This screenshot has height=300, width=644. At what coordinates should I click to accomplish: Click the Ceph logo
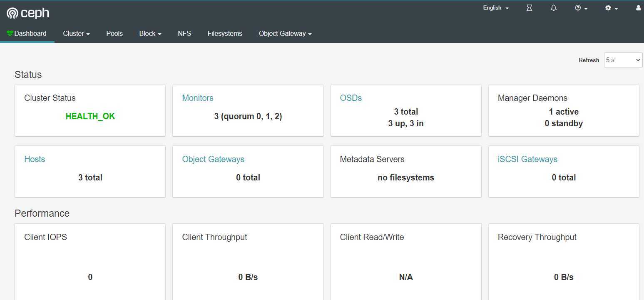(x=28, y=13)
